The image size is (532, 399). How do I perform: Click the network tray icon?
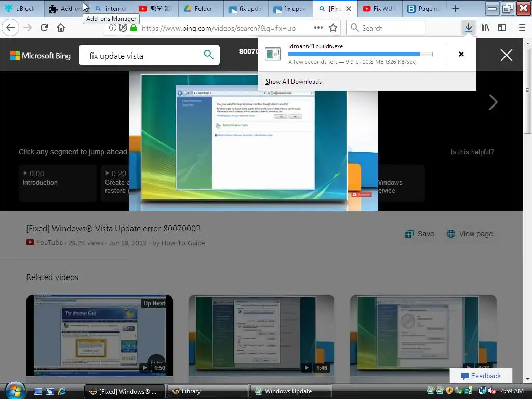coord(482,391)
